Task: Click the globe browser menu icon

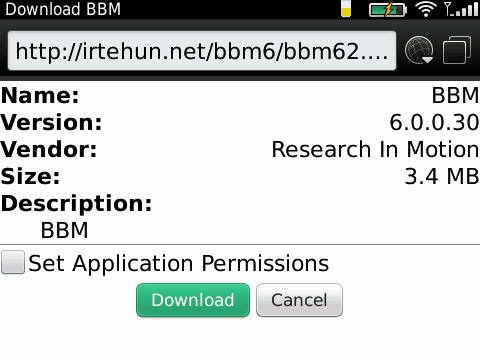Action: [419, 50]
